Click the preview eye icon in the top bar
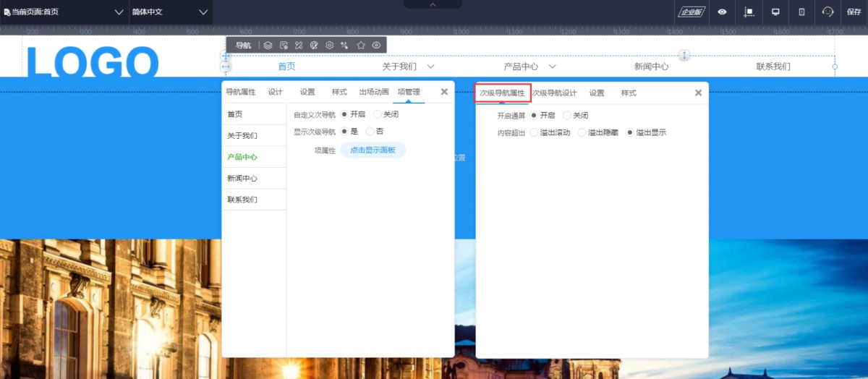 (722, 12)
